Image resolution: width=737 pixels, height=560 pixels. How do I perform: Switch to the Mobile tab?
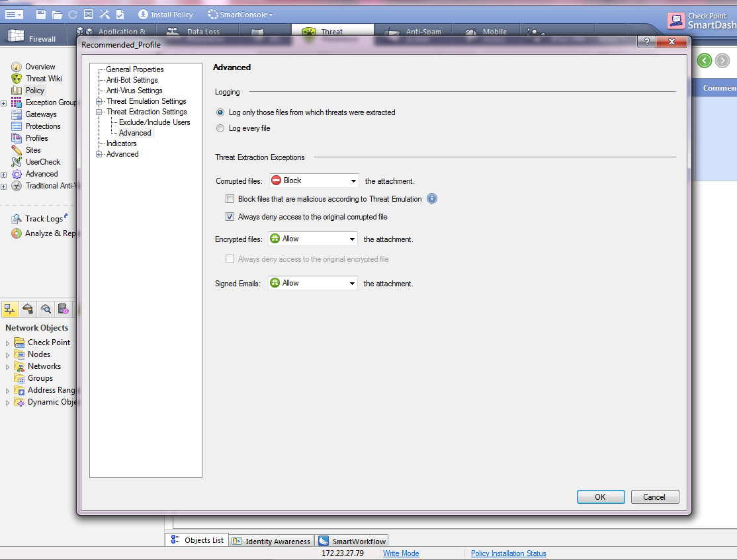click(x=486, y=32)
